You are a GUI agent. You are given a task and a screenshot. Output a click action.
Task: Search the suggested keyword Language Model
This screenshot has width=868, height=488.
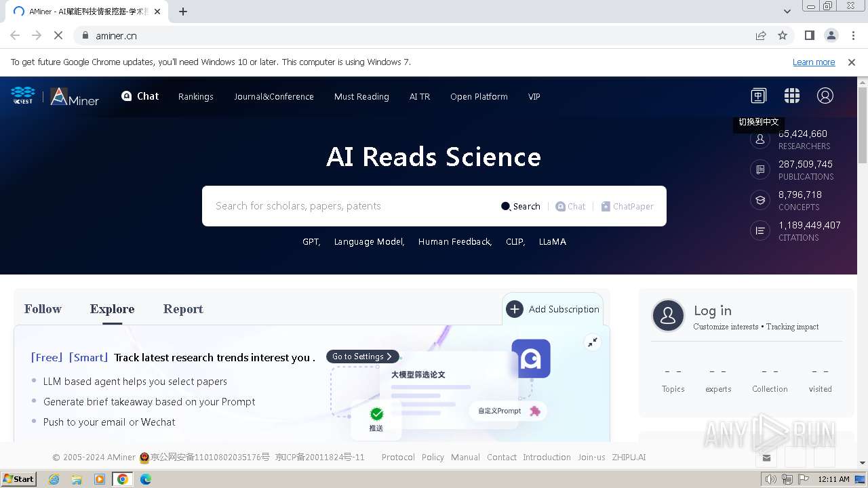pos(369,241)
